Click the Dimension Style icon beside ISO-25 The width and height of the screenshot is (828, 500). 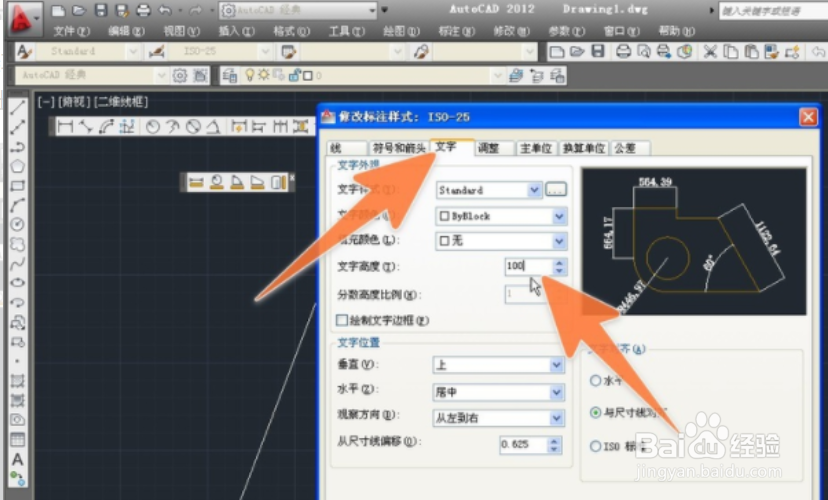157,51
